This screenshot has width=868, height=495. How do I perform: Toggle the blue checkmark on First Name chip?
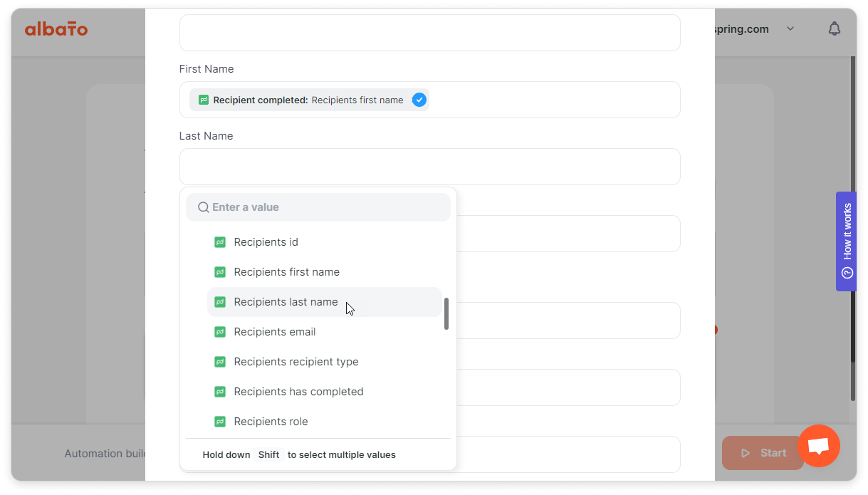(419, 100)
